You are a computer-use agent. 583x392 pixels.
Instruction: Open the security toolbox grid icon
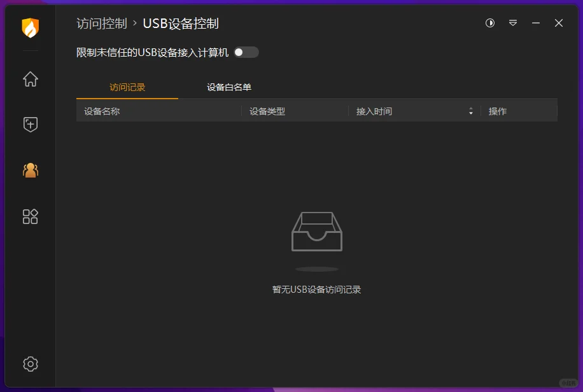point(29,216)
